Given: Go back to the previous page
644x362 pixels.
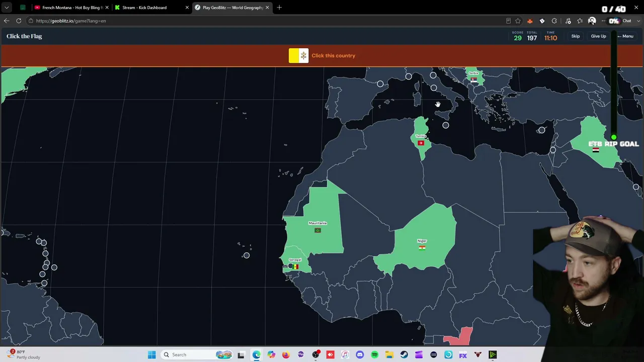Looking at the screenshot, I should (7, 21).
